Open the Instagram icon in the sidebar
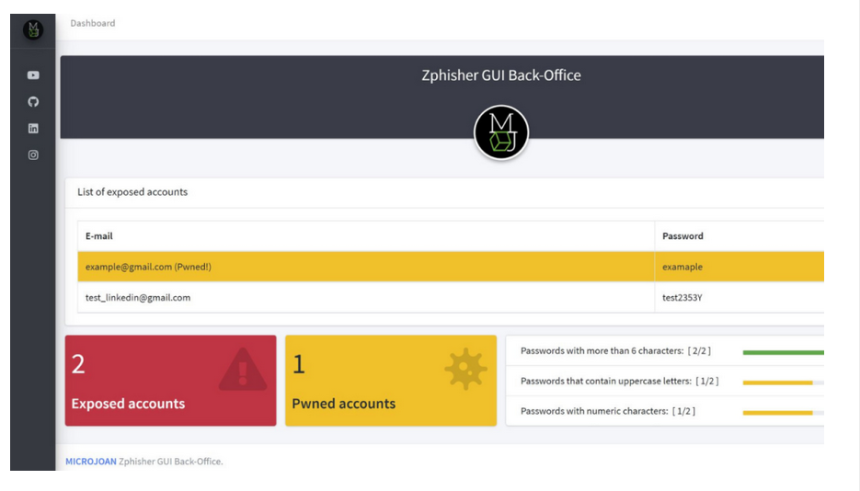The height and width of the screenshot is (491, 860). pos(33,155)
